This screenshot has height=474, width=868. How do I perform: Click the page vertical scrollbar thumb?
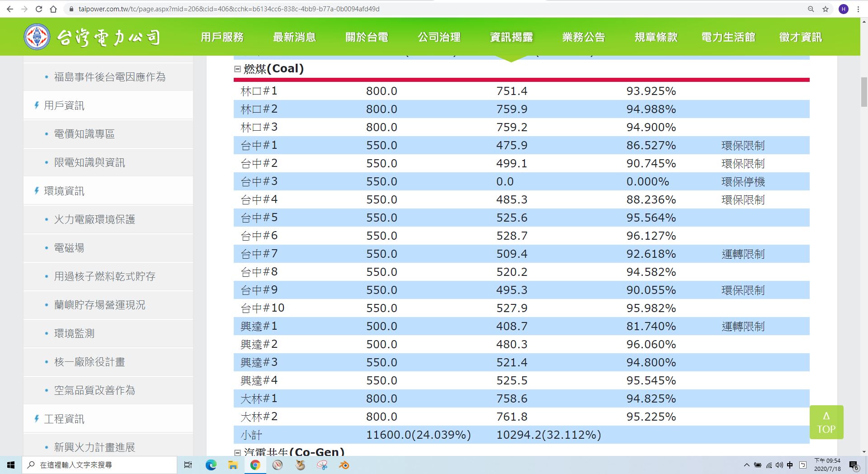[x=864, y=92]
